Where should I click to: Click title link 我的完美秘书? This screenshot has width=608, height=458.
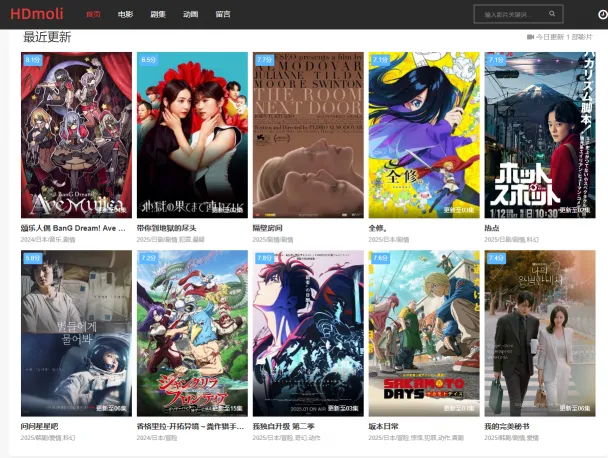coord(507,426)
